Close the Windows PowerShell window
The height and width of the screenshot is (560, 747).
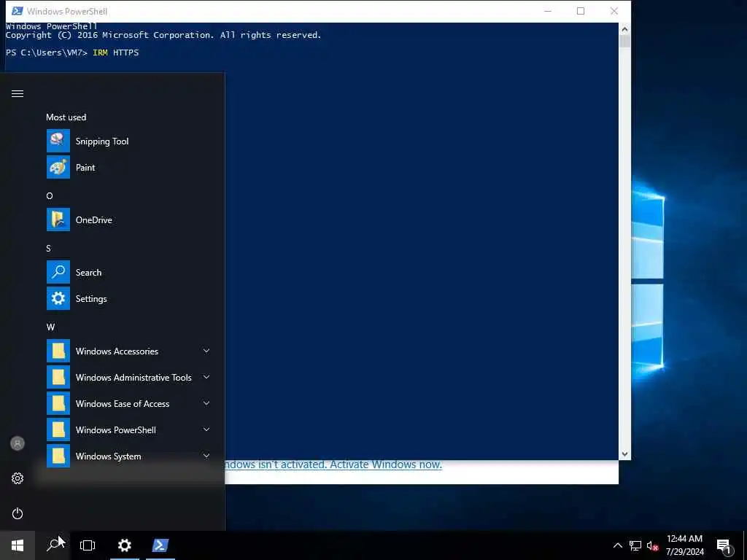pos(614,11)
